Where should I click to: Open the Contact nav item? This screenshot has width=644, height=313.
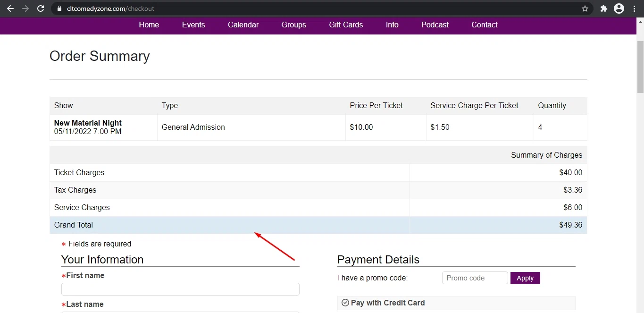tap(485, 25)
